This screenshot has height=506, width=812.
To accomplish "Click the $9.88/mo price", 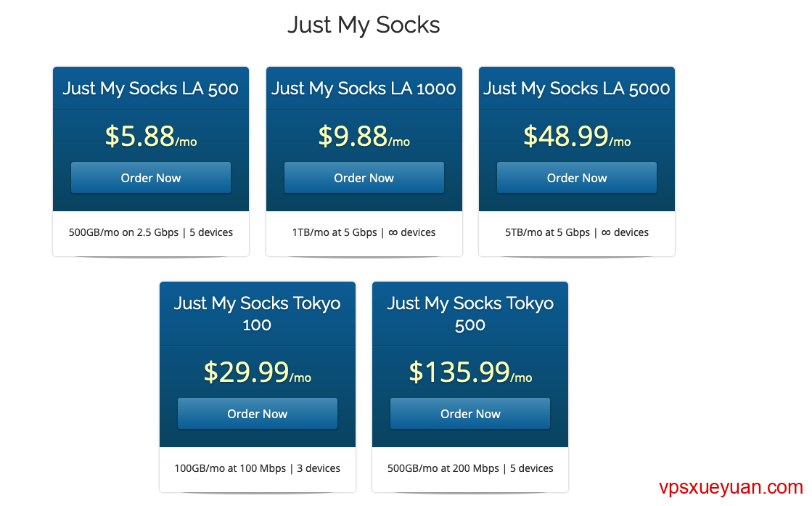I will click(364, 136).
